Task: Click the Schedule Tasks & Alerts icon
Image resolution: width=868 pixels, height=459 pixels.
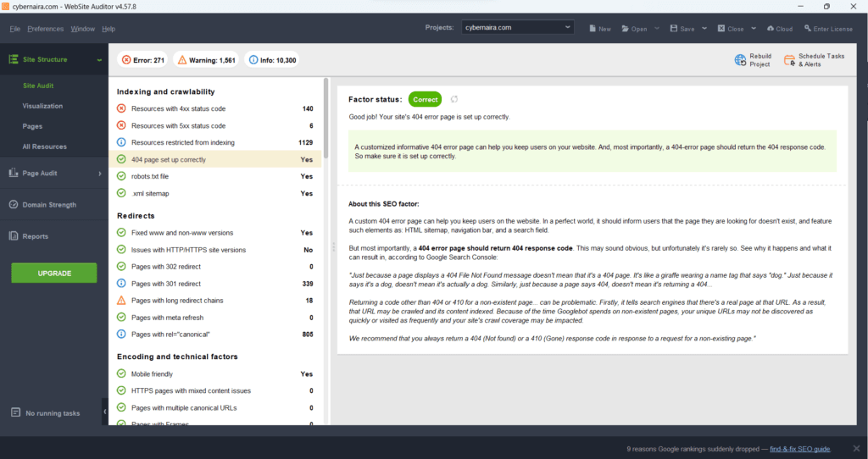Action: click(789, 60)
